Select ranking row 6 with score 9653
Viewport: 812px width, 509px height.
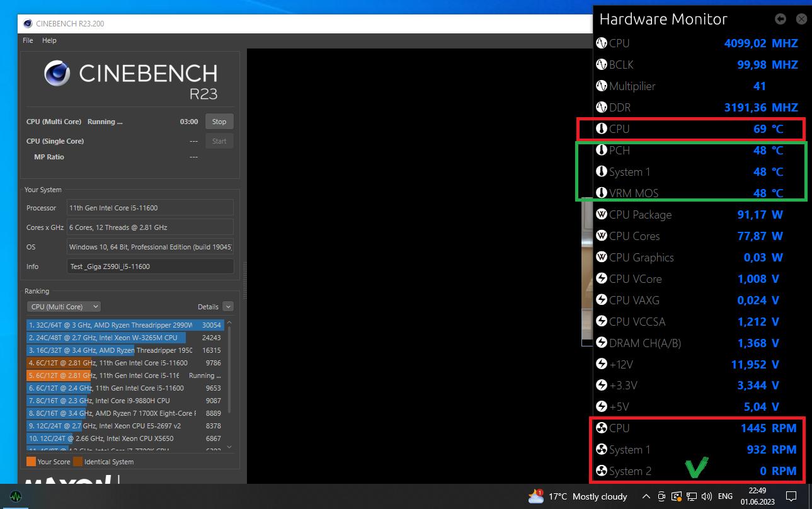point(125,388)
